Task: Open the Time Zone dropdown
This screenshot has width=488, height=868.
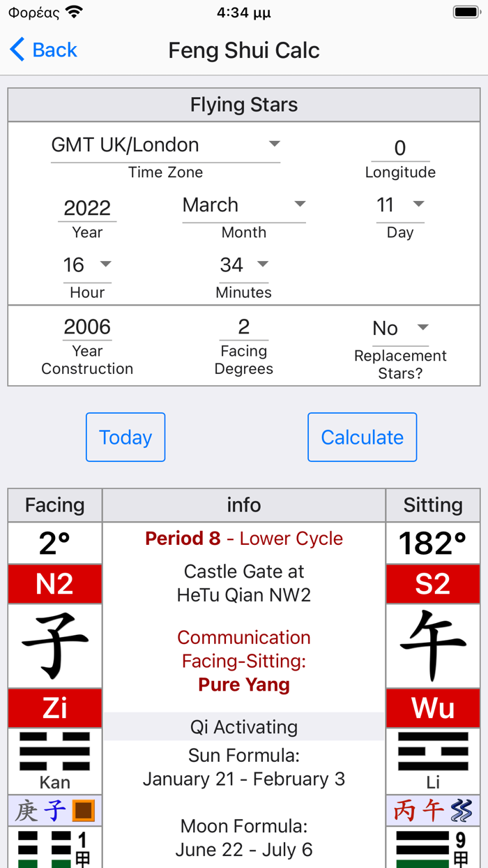Action: 165,145
